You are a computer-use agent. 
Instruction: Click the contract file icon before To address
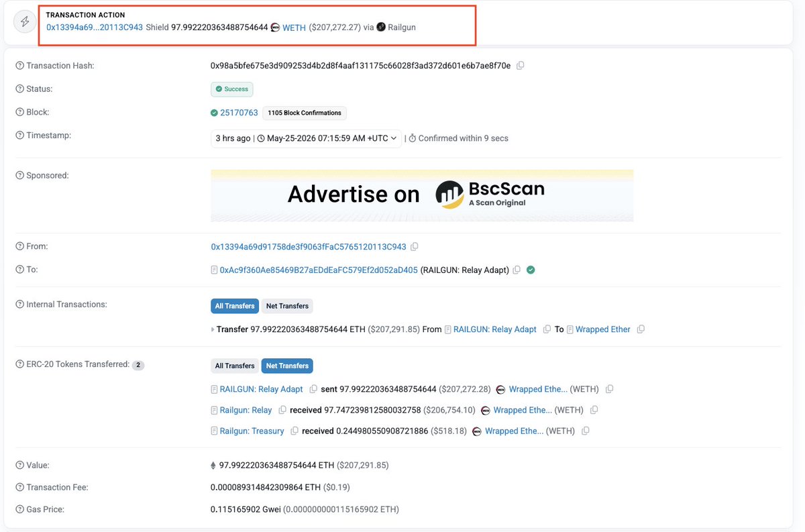[215, 270]
